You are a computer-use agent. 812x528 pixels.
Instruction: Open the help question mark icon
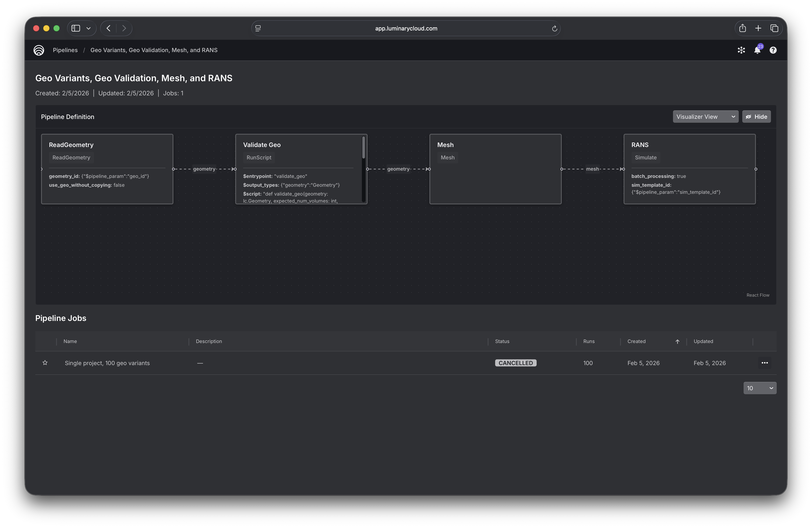coord(773,50)
